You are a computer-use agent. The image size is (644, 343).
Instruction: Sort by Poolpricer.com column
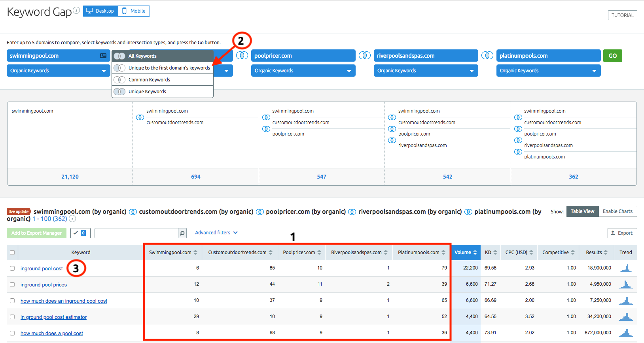302,253
